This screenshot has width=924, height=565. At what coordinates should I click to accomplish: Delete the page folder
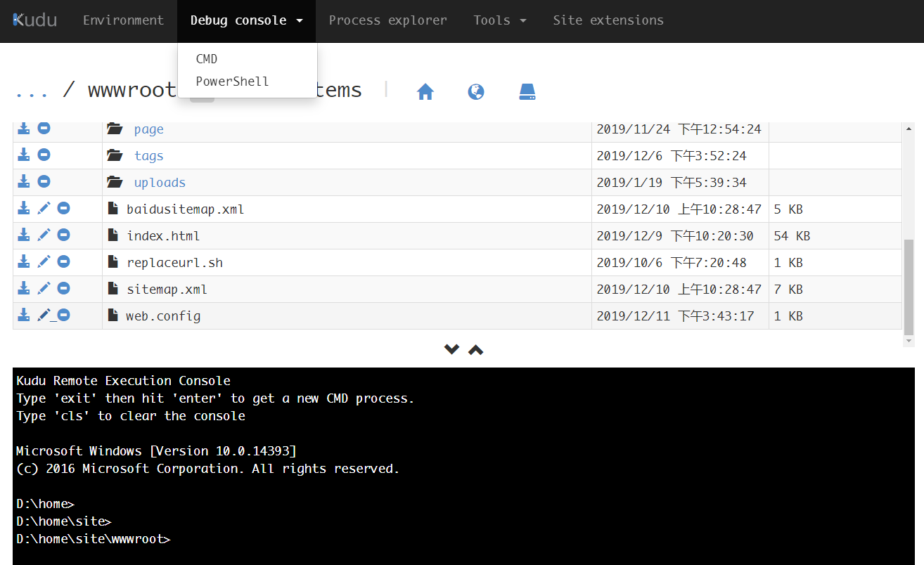point(44,129)
